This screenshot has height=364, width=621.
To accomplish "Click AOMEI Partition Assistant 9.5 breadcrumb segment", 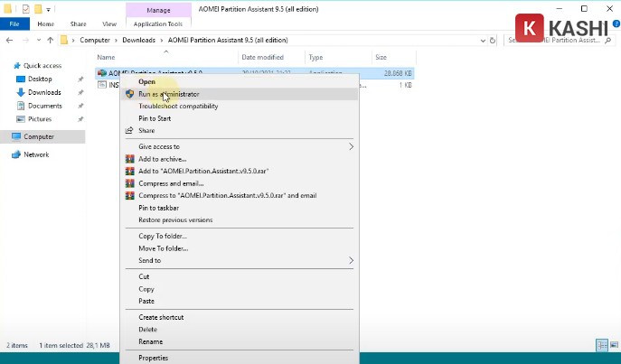I will coord(228,40).
